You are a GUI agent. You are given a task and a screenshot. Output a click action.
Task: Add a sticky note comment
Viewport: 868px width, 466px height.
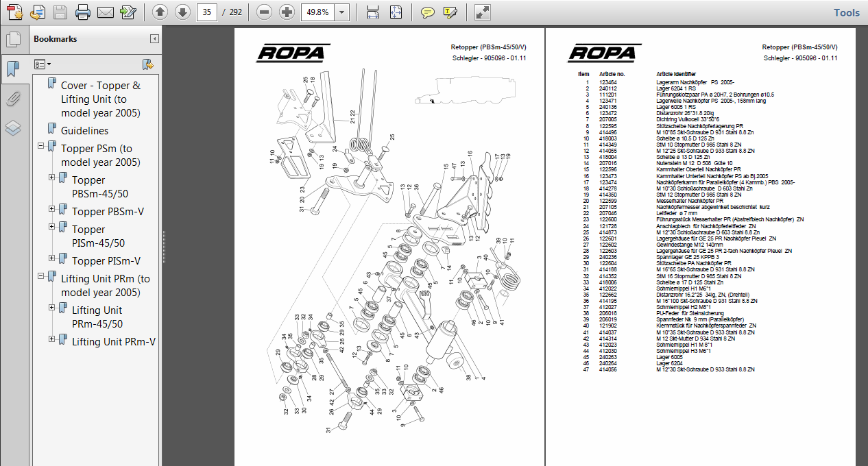pyautogui.click(x=428, y=12)
